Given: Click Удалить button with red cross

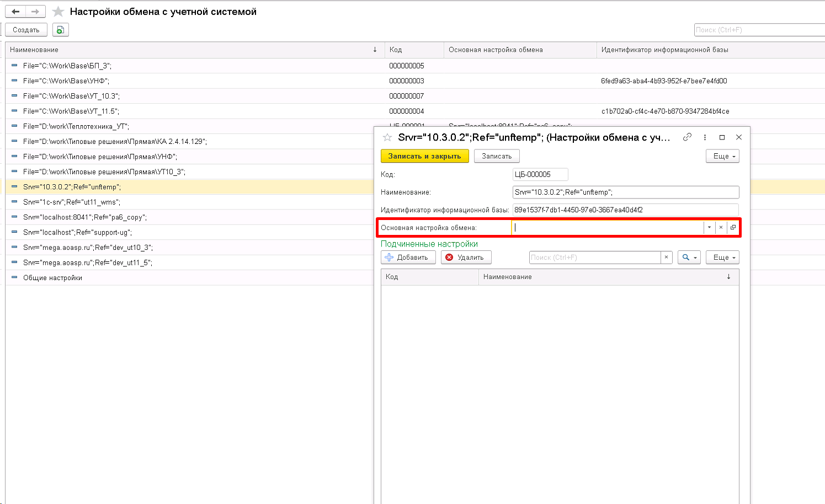Looking at the screenshot, I should (466, 258).
